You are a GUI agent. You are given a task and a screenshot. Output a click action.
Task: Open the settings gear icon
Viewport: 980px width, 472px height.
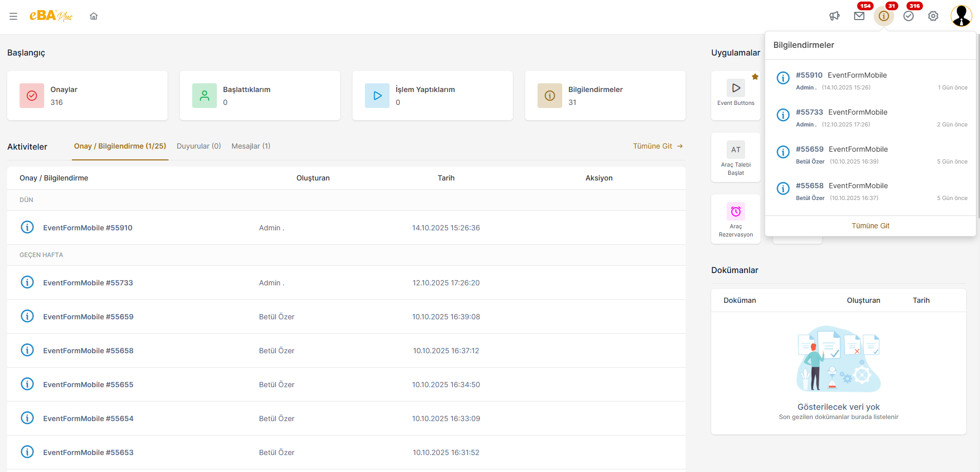click(933, 16)
